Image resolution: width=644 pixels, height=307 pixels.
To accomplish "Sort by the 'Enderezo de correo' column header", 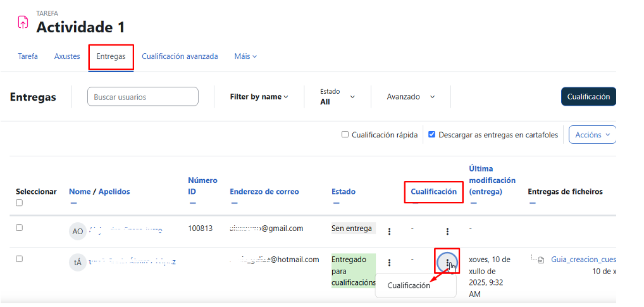I will (264, 191).
